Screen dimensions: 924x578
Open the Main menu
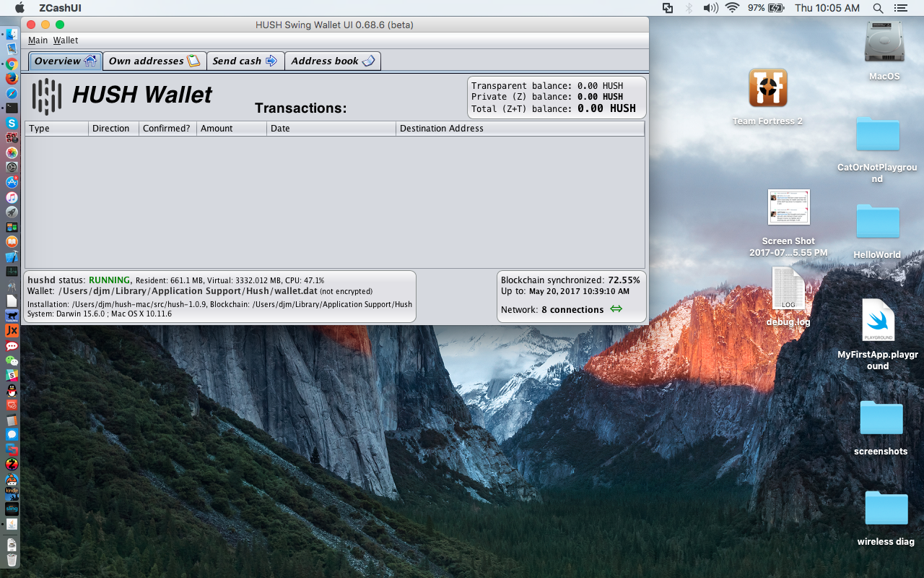(38, 40)
